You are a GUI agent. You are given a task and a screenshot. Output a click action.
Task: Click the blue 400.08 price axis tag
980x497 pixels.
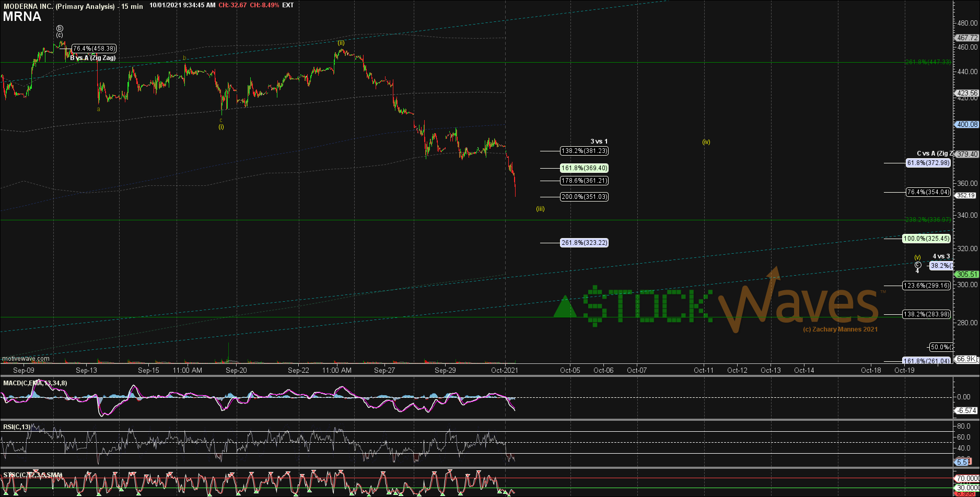(966, 124)
